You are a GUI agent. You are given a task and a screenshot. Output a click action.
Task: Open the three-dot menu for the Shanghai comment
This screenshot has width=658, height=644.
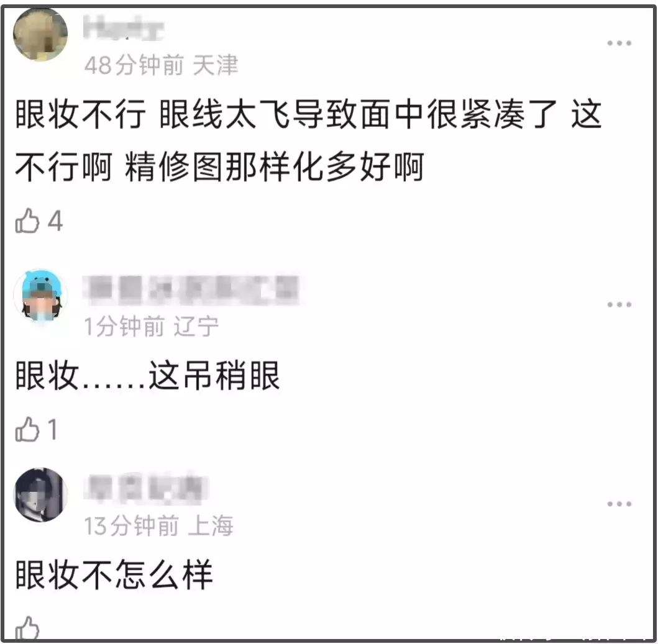point(619,504)
